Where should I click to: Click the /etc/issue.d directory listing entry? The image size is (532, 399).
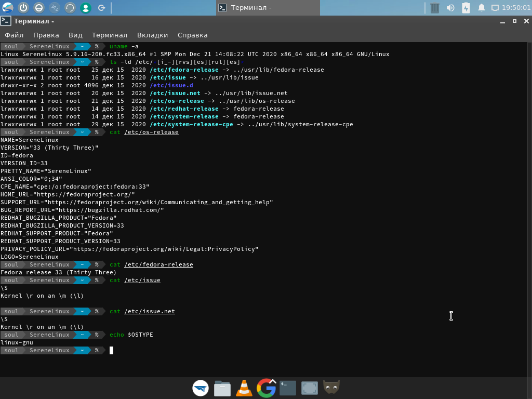pyautogui.click(x=171, y=85)
